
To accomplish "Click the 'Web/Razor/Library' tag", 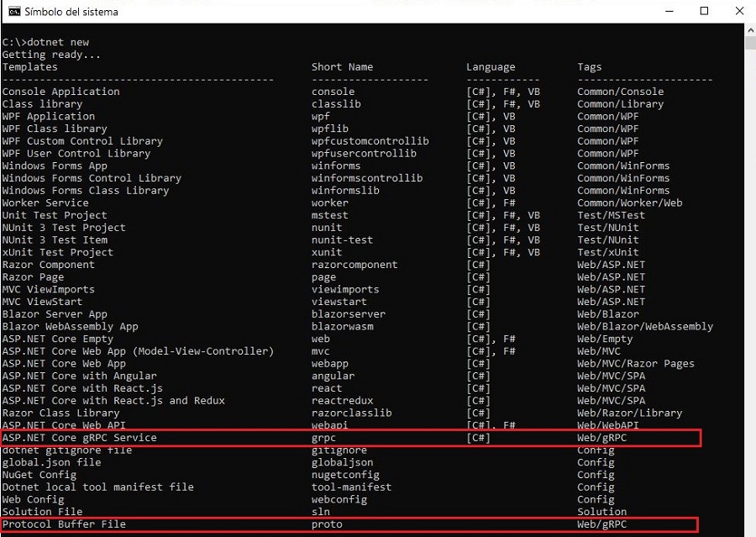I will click(630, 413).
